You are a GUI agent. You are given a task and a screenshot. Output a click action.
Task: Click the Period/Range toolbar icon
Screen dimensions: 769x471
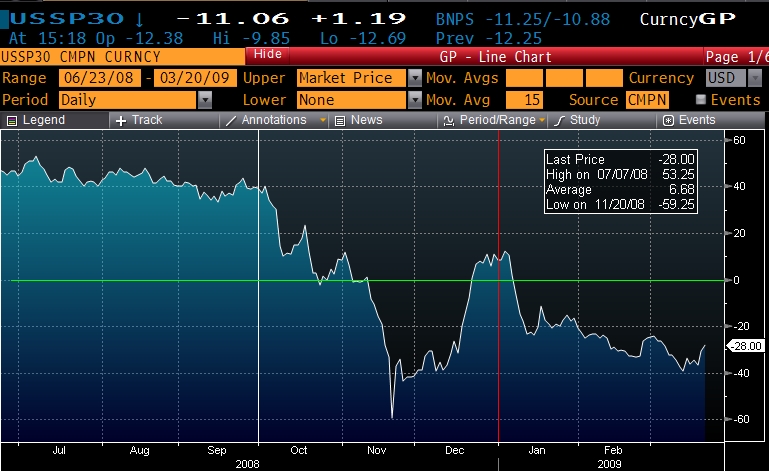click(450, 120)
